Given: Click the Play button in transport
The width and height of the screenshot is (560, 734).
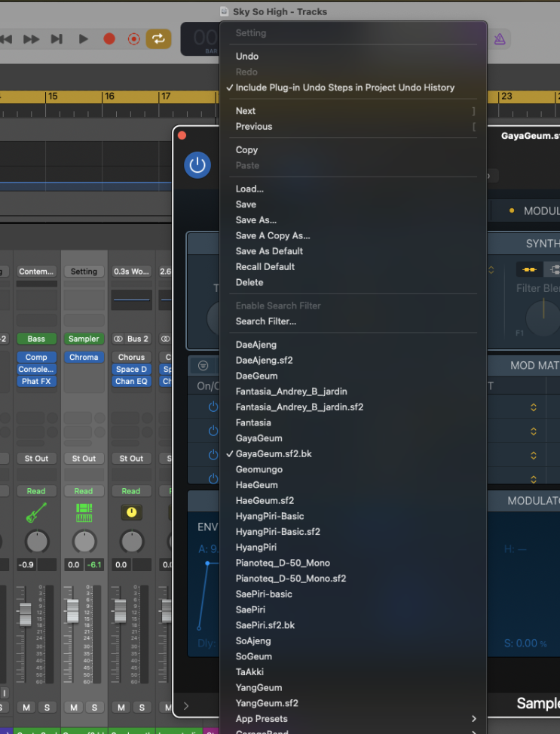Looking at the screenshot, I should click(x=84, y=39).
